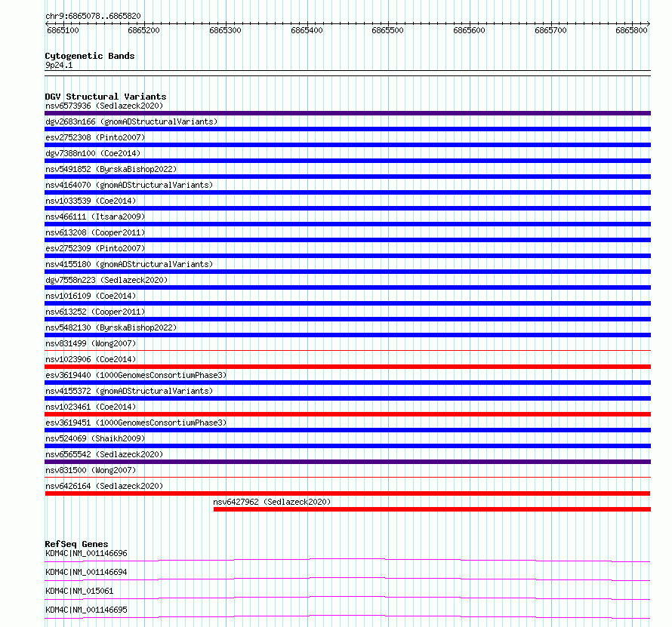
Task: Open nsv466111 (Itsara2009) variant
Action: (x=95, y=217)
